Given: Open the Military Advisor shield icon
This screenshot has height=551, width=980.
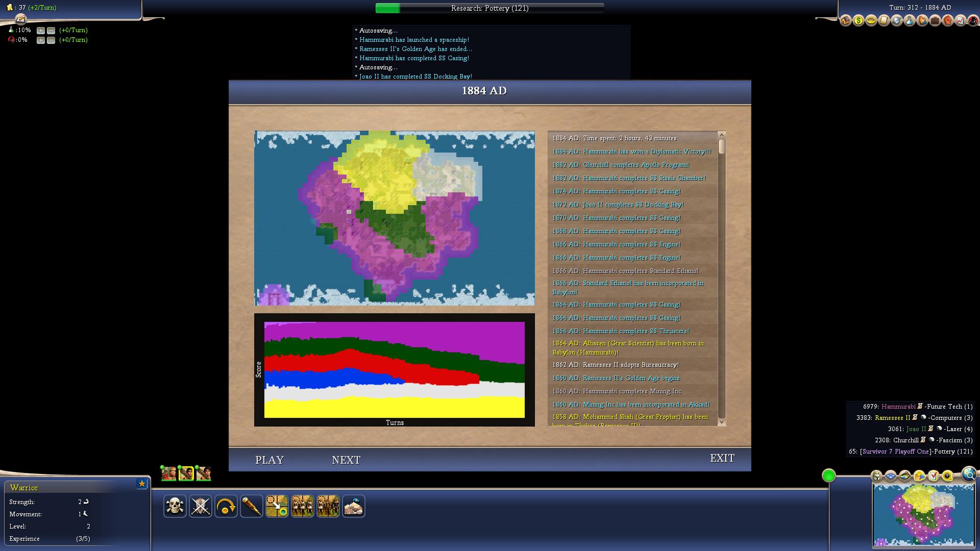Looking at the screenshot, I should point(897,20).
